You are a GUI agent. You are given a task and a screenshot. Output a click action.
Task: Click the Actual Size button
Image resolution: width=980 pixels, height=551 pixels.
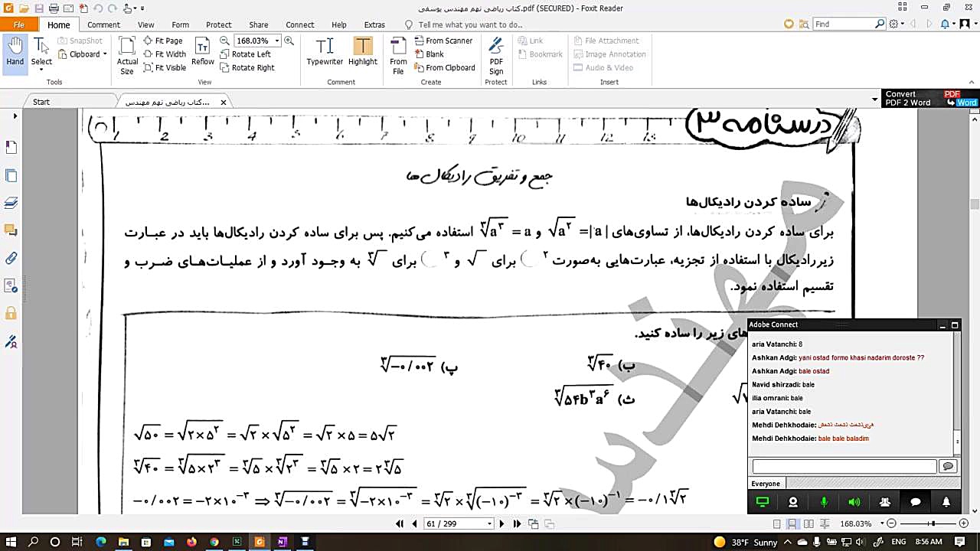point(127,56)
